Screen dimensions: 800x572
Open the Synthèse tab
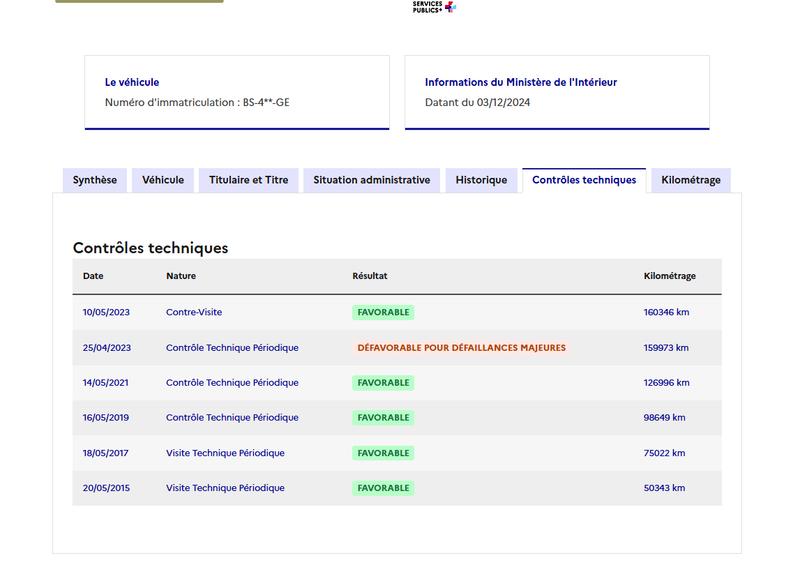(95, 180)
